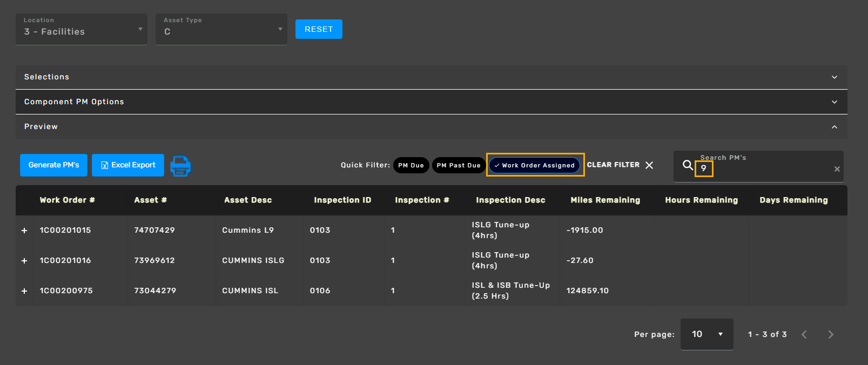Toggle the PM Past Due quick filter
Screen dimensions: 868x365
click(458, 165)
